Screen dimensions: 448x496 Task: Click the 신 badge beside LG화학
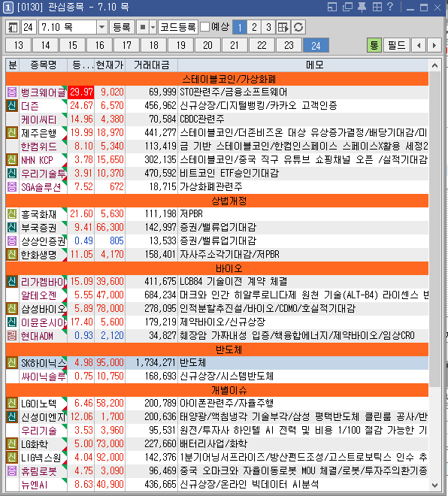tap(12, 444)
